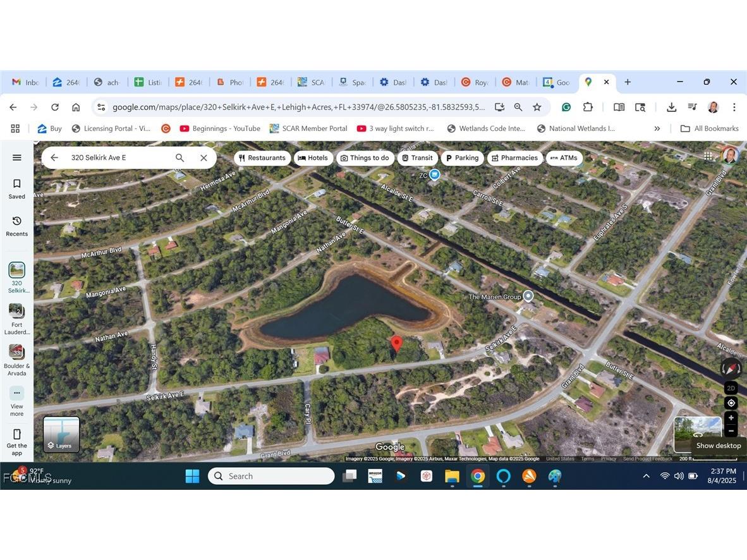Viewport: 747px width, 560px height.
Task: Switch to the Inbox Gmail tab
Action: click(25, 82)
